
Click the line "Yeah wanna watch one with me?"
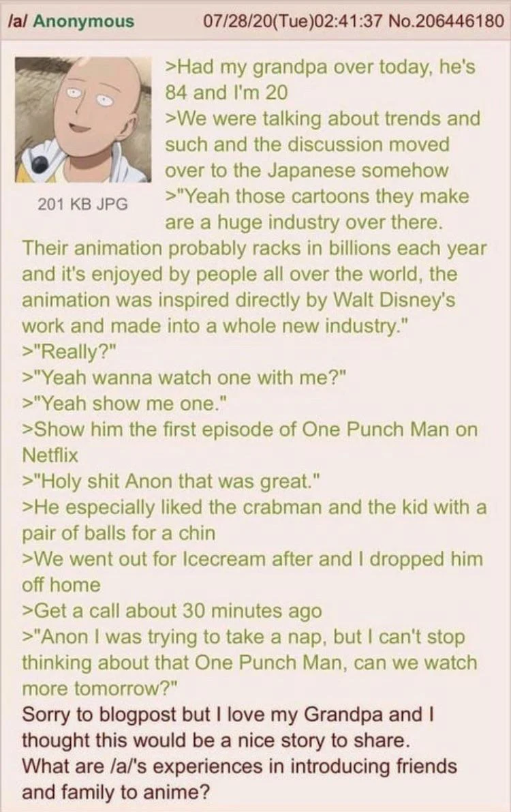184,378
